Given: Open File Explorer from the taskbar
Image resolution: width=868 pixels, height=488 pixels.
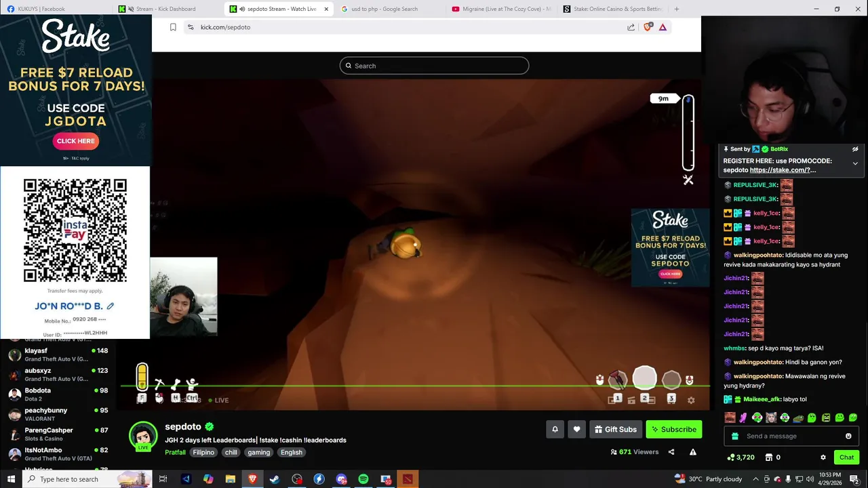Looking at the screenshot, I should point(231,479).
